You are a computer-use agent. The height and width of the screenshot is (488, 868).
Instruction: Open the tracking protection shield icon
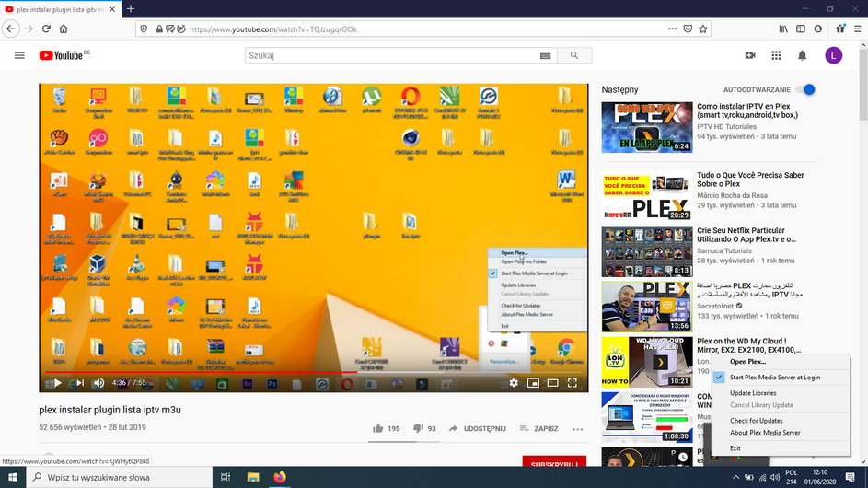(144, 29)
